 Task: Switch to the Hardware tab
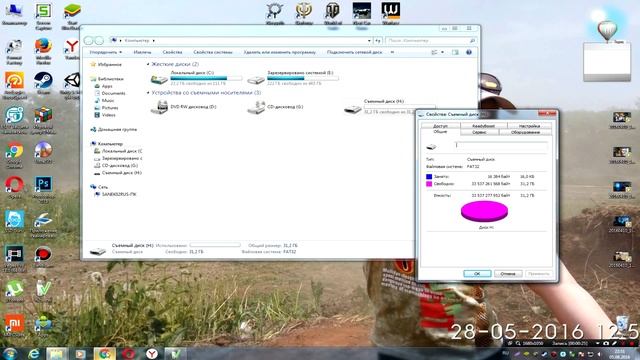525,132
